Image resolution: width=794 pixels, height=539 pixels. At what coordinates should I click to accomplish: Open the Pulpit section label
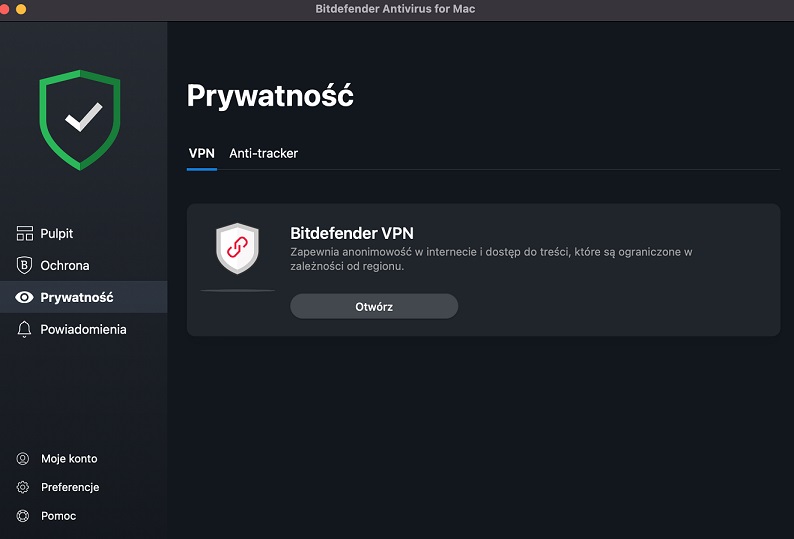(57, 234)
